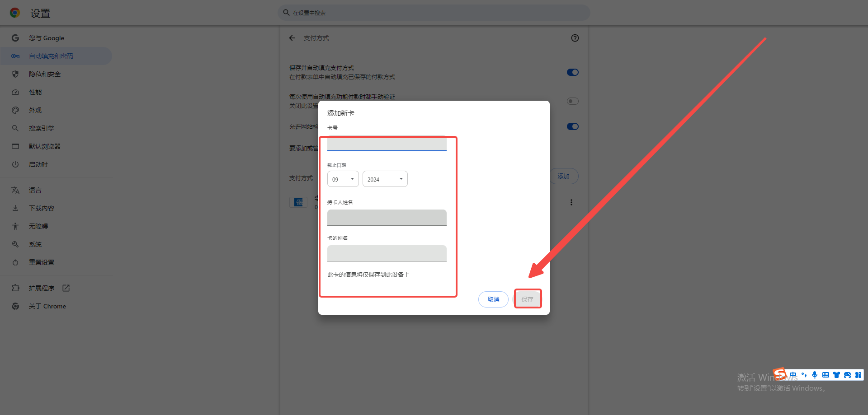The image size is (868, 415).
Task: Click the back arrow next to 支付方式
Action: [x=292, y=38]
